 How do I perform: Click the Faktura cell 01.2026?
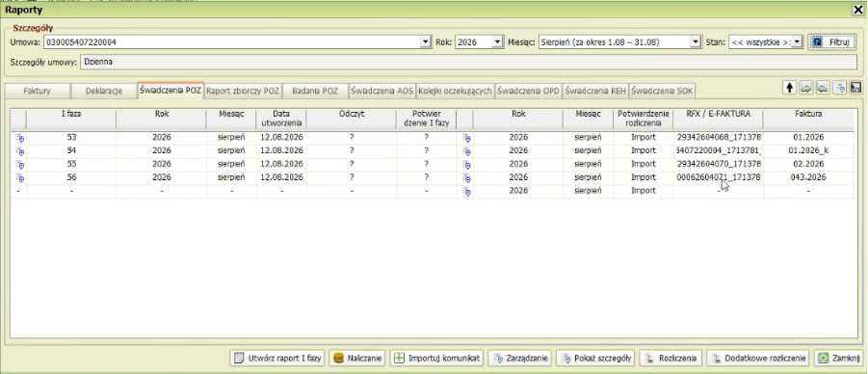(x=808, y=138)
